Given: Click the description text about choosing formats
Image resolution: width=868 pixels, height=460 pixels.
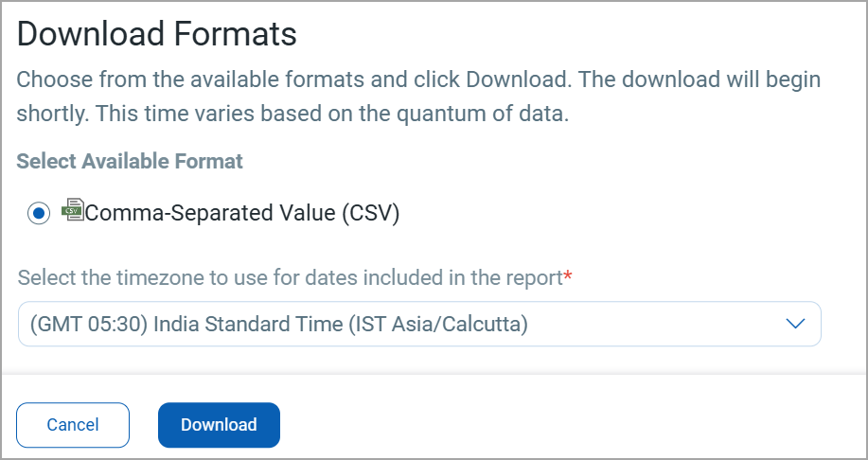Looking at the screenshot, I should point(418,97).
